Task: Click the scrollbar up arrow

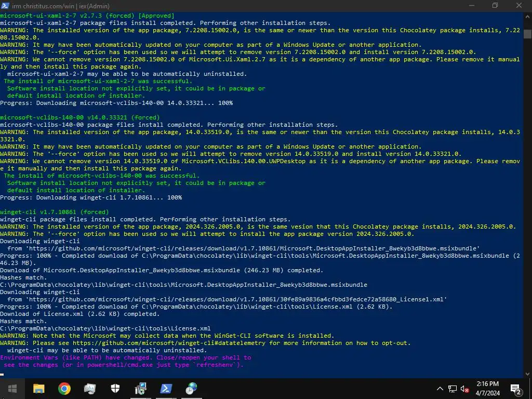Action: pyautogui.click(x=527, y=16)
